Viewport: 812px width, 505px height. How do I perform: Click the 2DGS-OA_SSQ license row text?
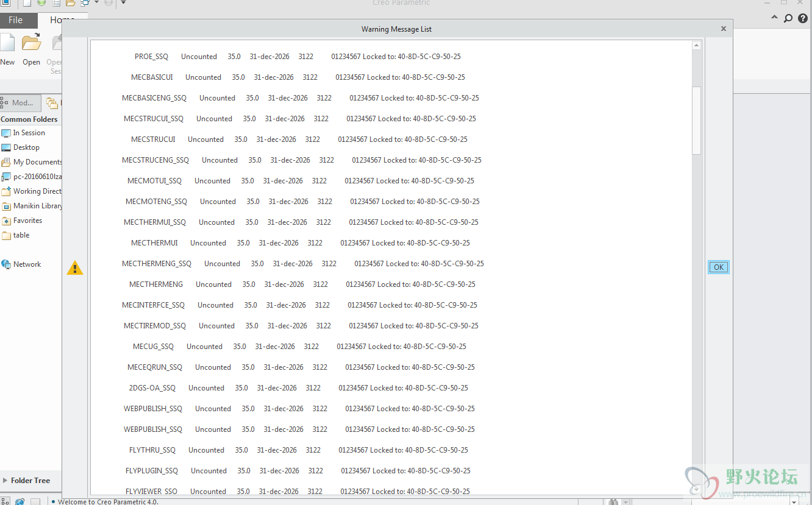[x=299, y=388]
